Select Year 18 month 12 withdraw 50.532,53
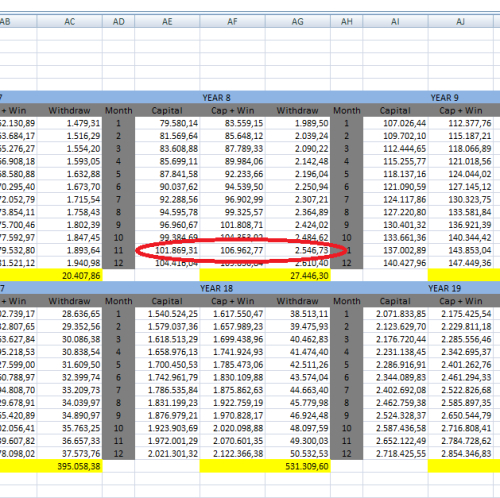 click(298, 454)
